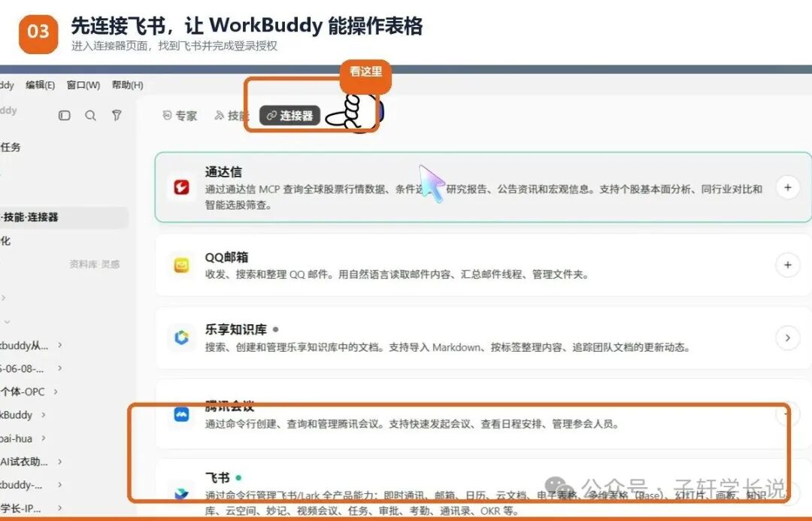Expand the 学长-IP... sidebar entry chevron

coord(59,508)
